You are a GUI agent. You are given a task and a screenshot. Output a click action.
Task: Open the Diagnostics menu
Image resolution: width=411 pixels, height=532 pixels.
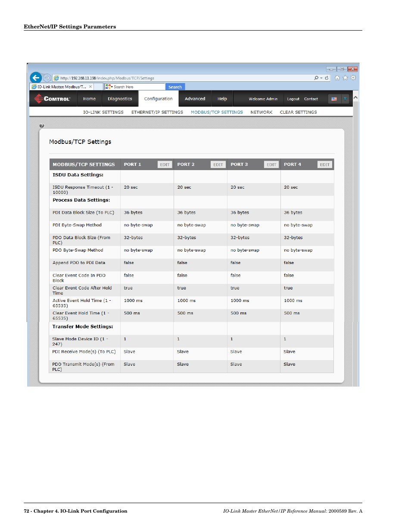[120, 99]
